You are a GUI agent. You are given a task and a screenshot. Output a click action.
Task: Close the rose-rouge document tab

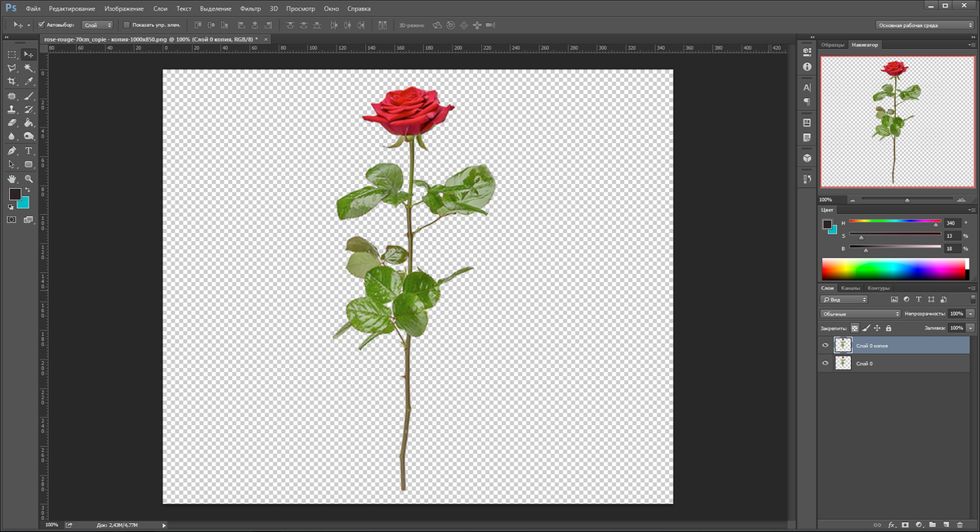pyautogui.click(x=265, y=38)
